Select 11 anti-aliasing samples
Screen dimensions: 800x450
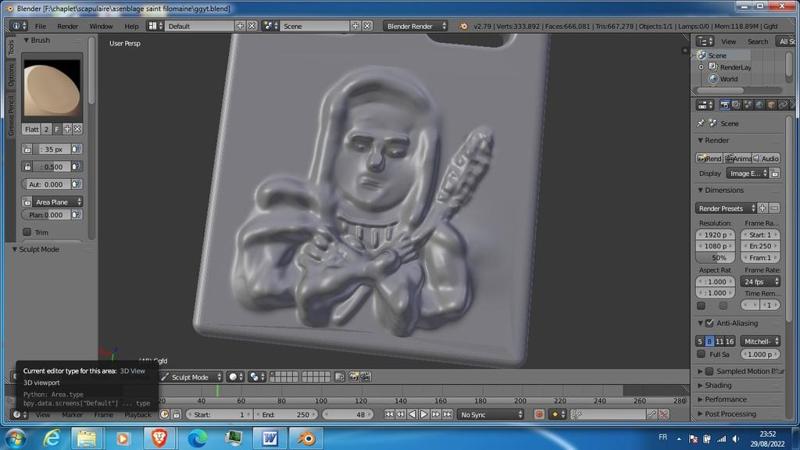(x=719, y=341)
